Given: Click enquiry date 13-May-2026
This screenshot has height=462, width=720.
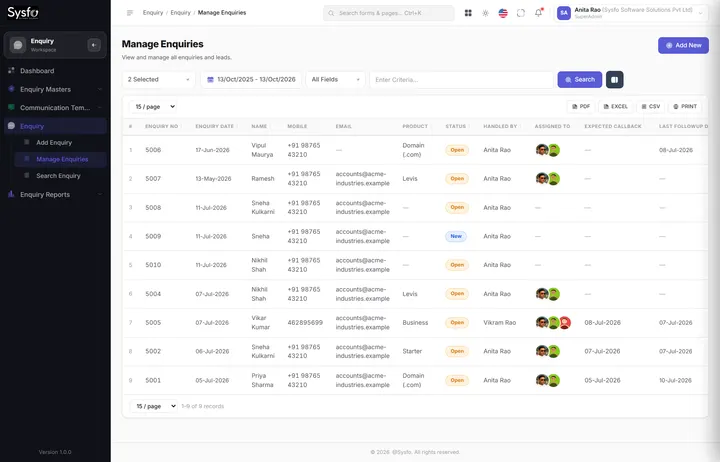Looking at the screenshot, I should (214, 179).
